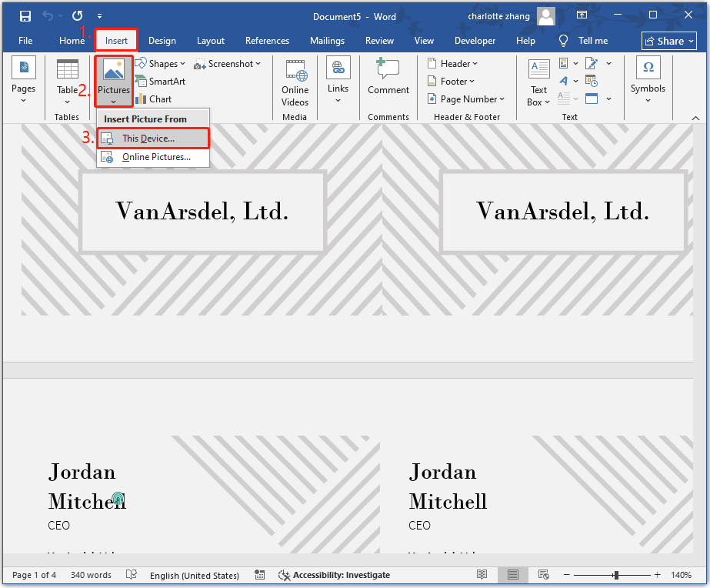Open the File tab
Screen dimensions: 710x588
[25, 41]
